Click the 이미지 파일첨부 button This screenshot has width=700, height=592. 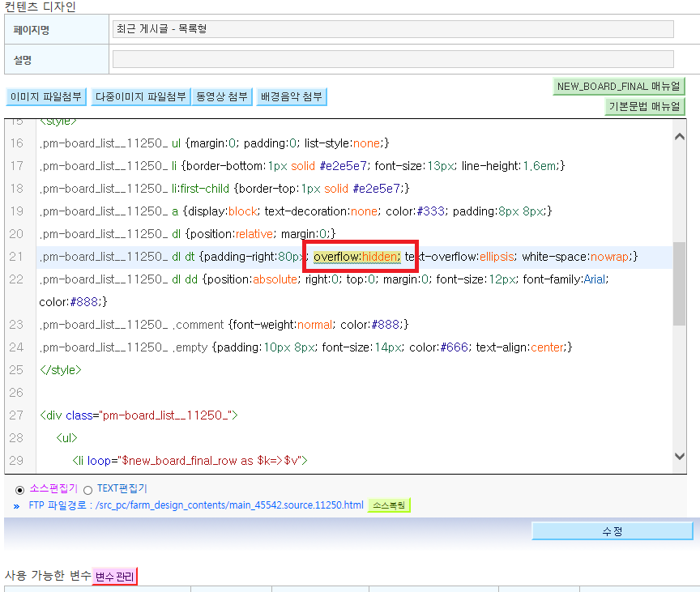(46, 97)
